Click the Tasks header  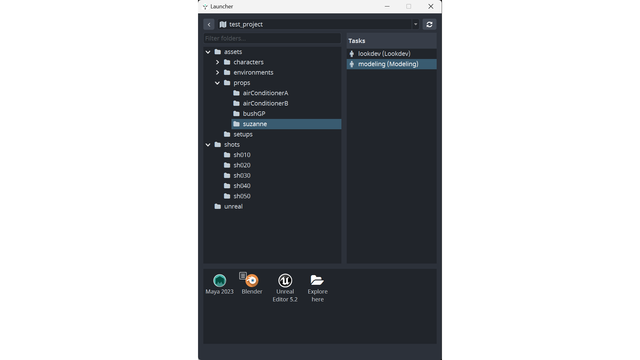(x=391, y=41)
